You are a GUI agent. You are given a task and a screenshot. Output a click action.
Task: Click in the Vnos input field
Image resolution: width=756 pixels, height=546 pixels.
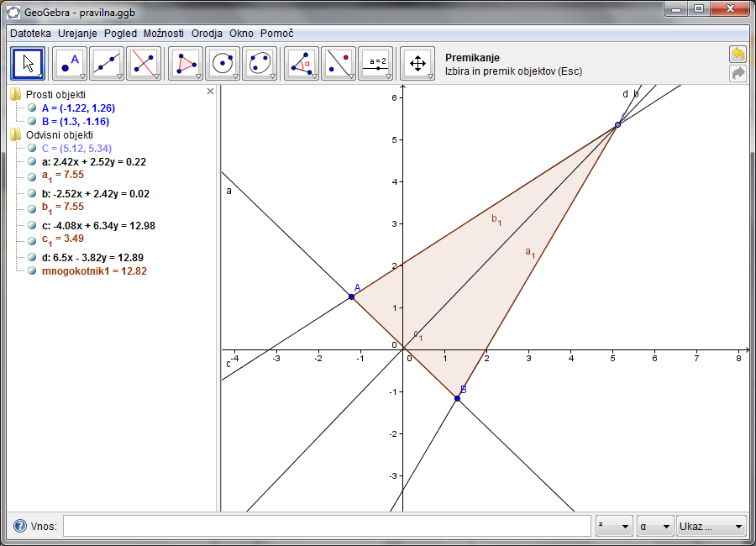(326, 527)
